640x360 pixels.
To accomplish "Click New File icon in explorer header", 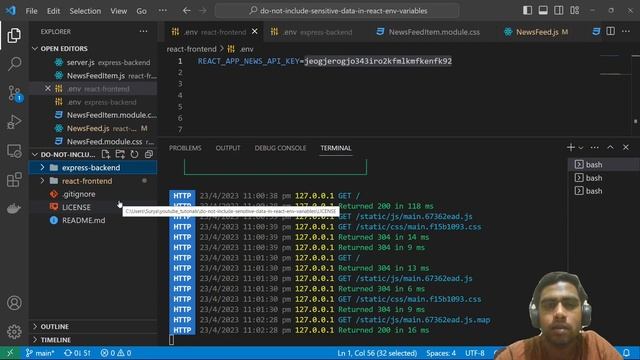I will point(106,154).
